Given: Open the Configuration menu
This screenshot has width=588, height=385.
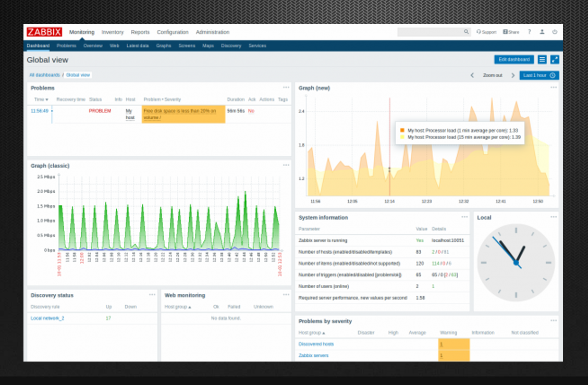Looking at the screenshot, I should tap(173, 32).
